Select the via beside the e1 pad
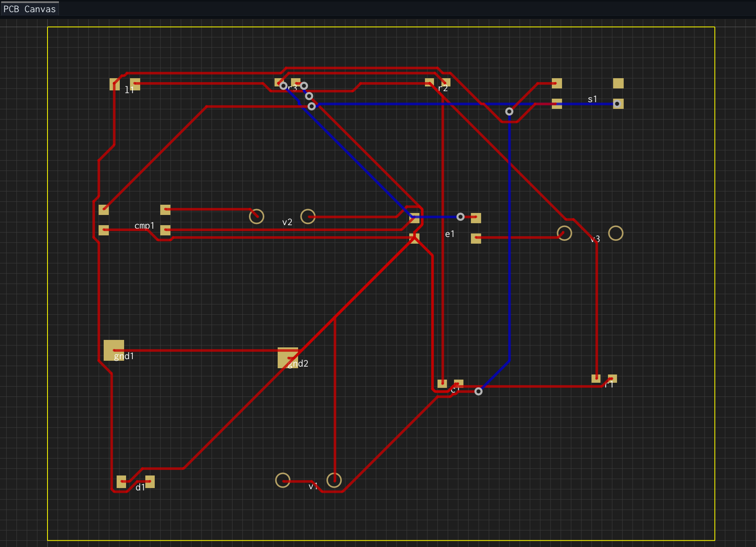Viewport: 756px width, 547px height. (461, 217)
